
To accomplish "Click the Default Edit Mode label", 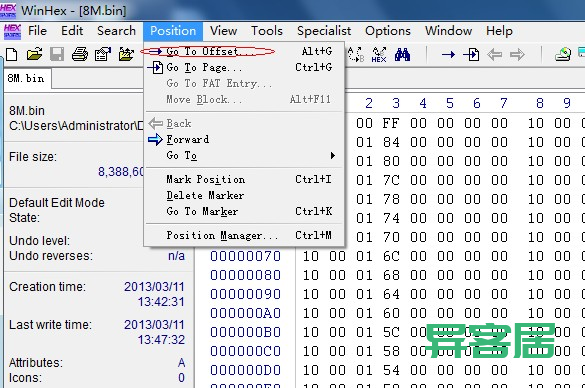I will click(57, 203).
